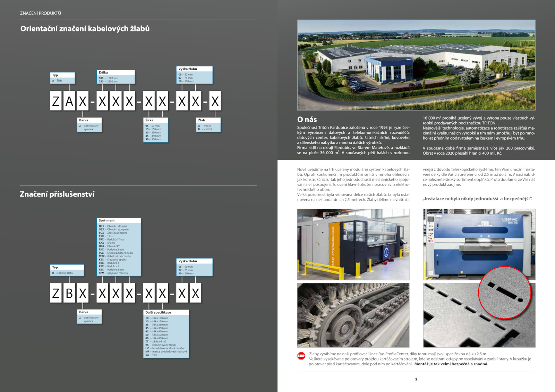
Task: Click 'VX – víko' entry
Action: point(151,355)
